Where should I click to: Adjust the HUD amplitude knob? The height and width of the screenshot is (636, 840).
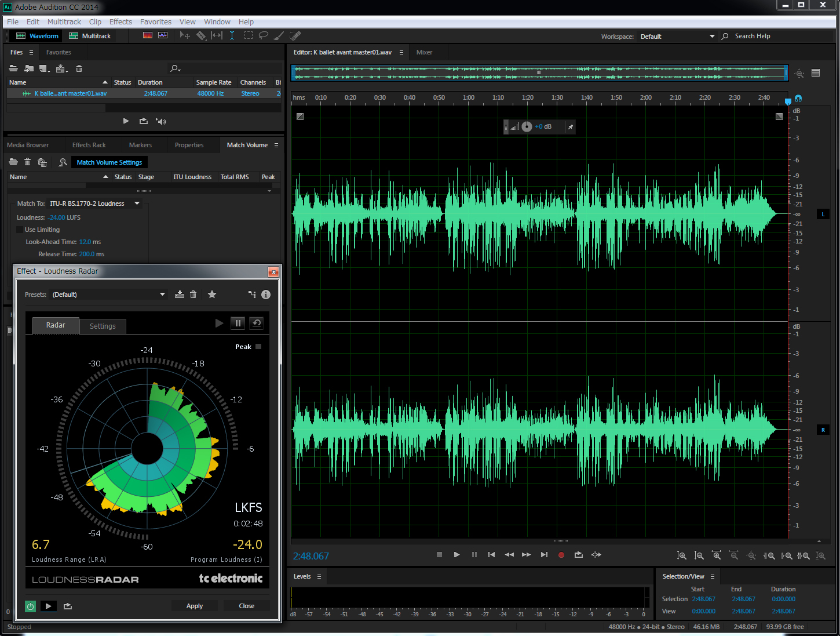(527, 126)
